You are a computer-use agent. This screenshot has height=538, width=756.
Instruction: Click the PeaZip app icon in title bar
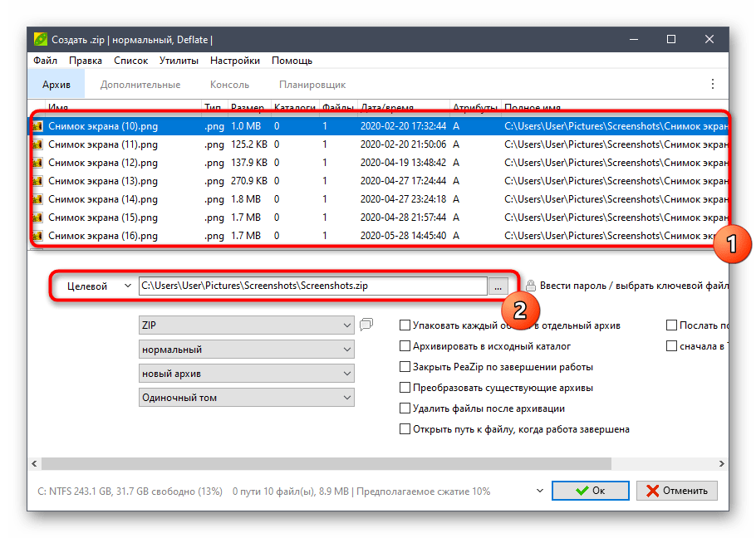[x=40, y=39]
